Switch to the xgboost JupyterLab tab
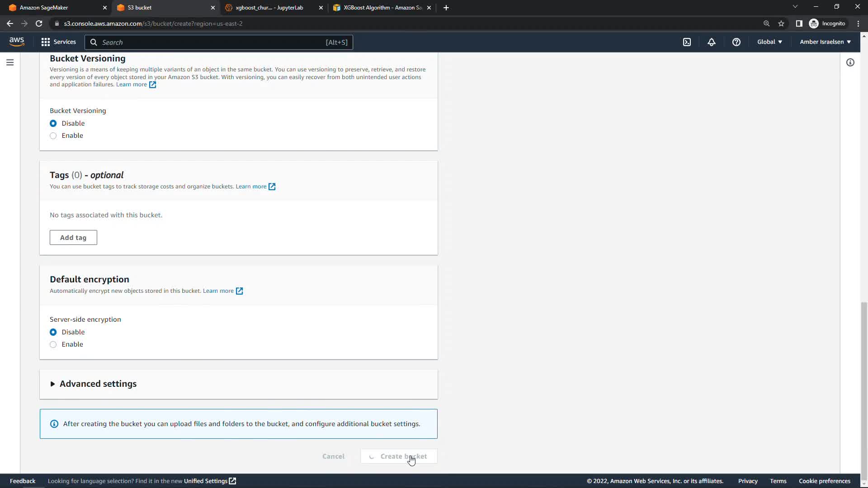The width and height of the screenshot is (868, 488). 269,8
